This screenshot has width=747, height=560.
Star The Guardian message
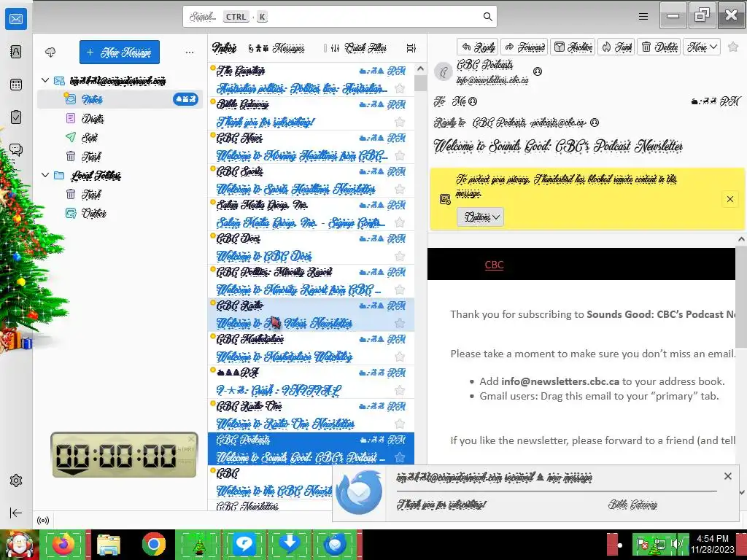[400, 88]
